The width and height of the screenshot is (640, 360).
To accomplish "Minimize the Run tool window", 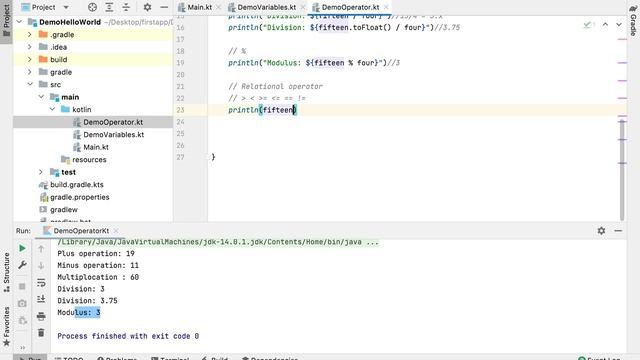I will [x=618, y=231].
